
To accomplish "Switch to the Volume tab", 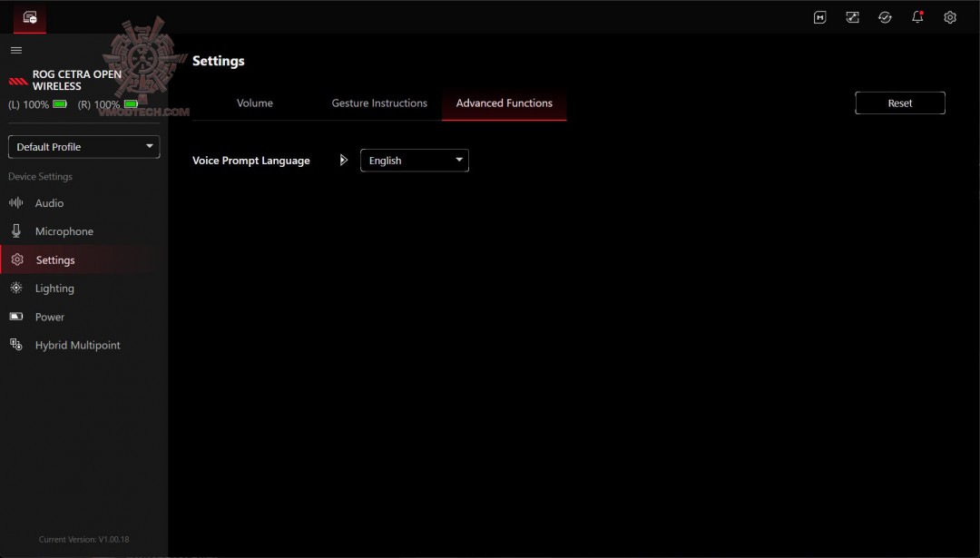I will coord(254,103).
